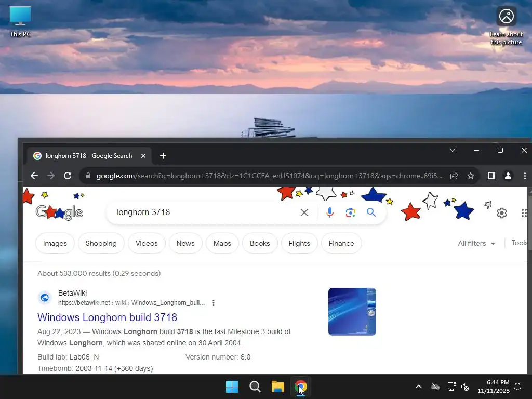Show hidden system tray icons
This screenshot has height=399, width=532.
click(419, 387)
